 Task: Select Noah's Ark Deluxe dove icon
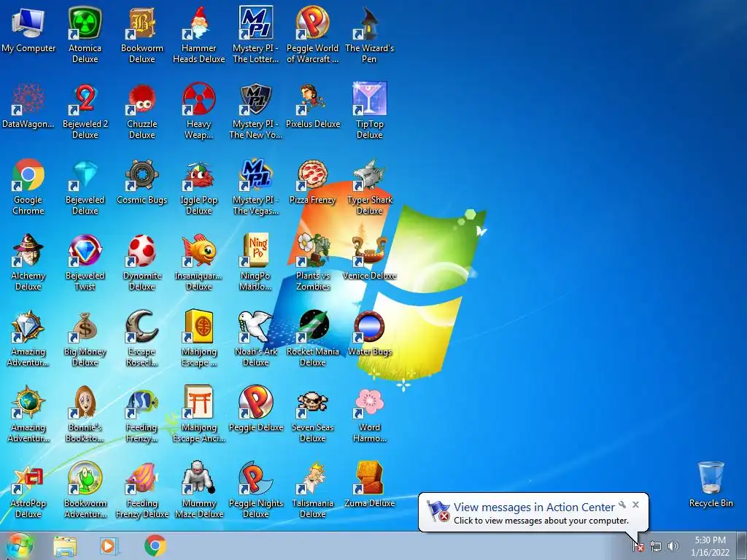256,338
